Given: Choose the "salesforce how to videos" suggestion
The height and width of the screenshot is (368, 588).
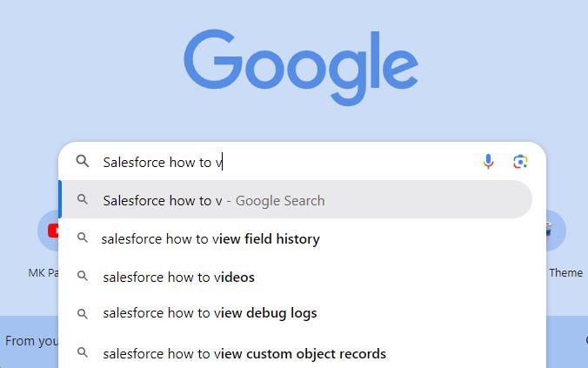Looking at the screenshot, I should pos(178,277).
